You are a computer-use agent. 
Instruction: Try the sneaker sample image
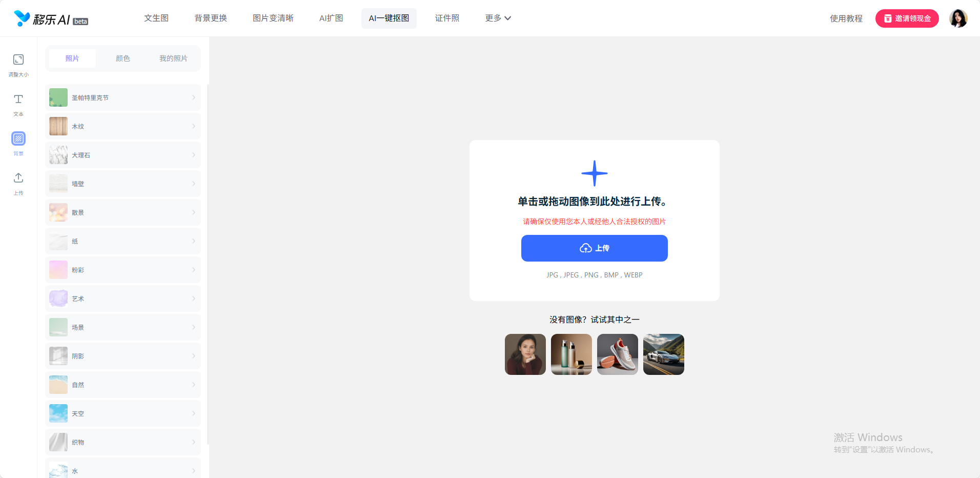click(618, 354)
